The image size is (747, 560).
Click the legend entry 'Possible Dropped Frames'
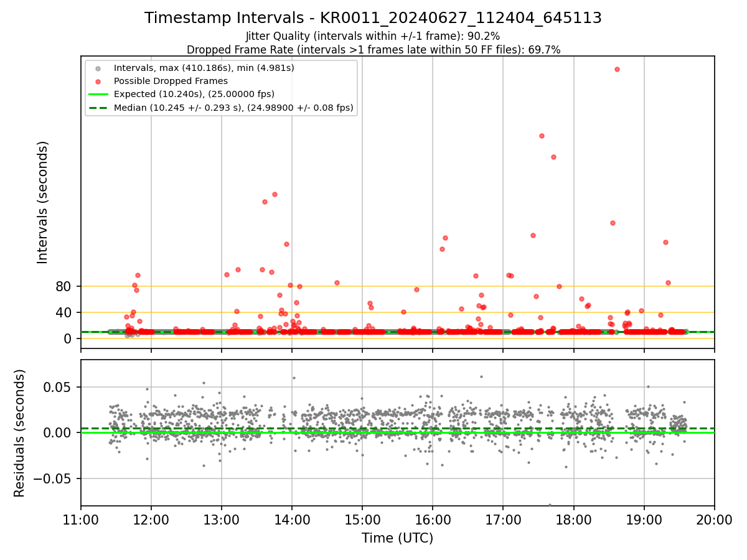click(171, 81)
